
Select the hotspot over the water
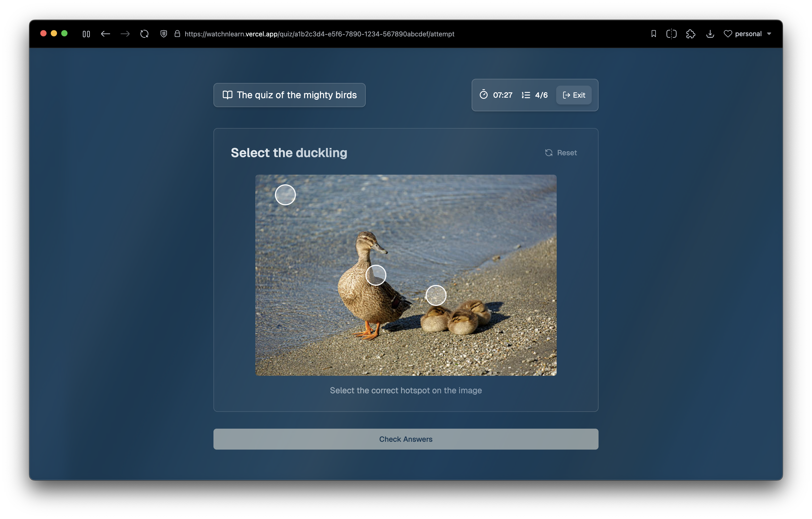pyautogui.click(x=285, y=195)
